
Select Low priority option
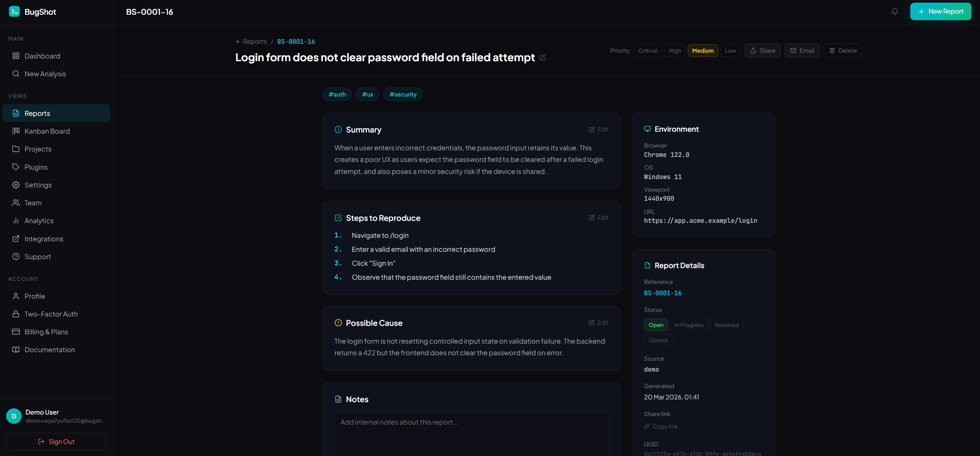point(730,51)
